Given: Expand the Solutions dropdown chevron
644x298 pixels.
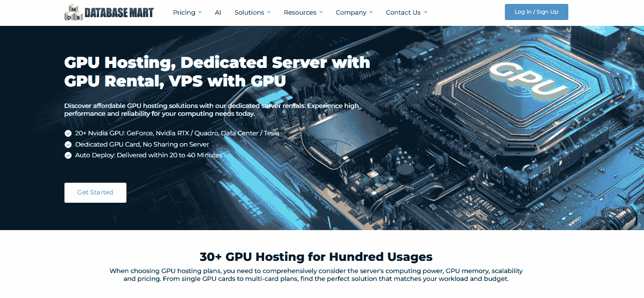Looking at the screenshot, I should [x=269, y=12].
